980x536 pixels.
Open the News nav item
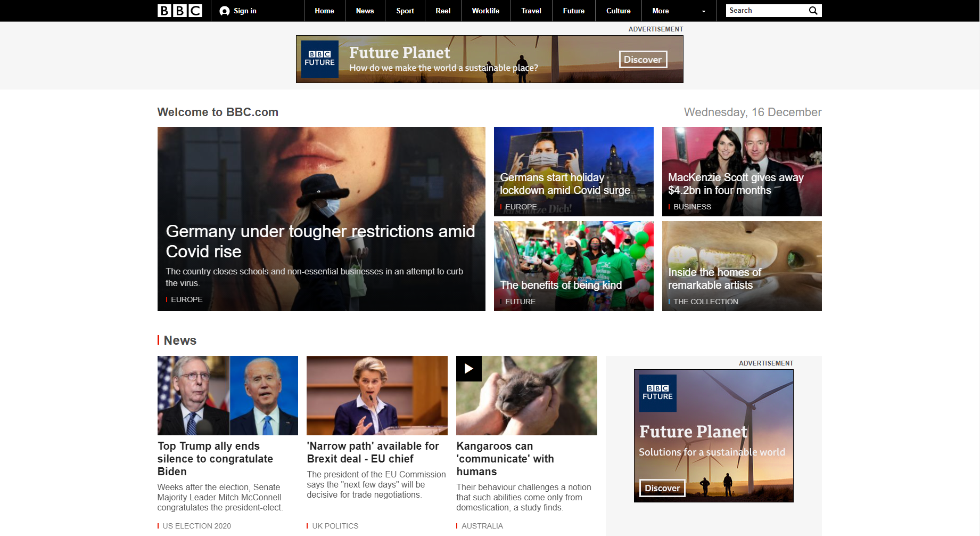365,11
